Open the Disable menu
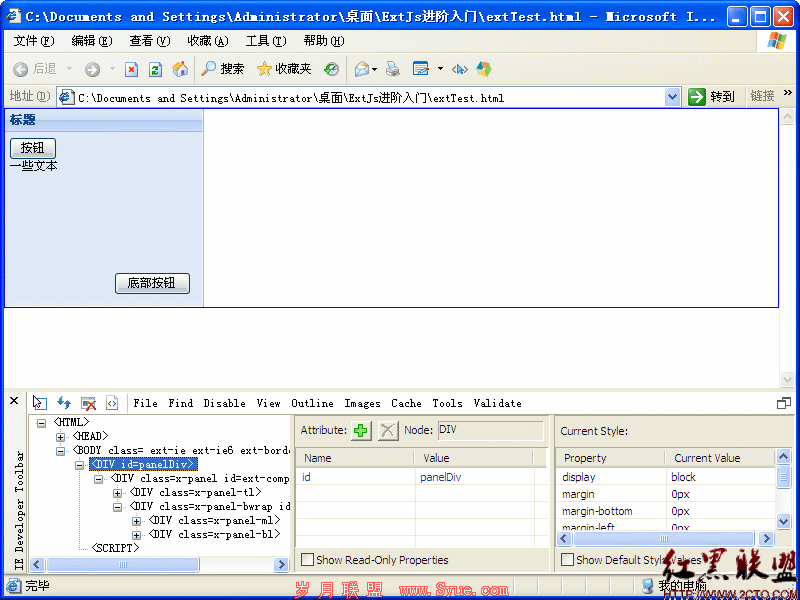Screen dimensions: 800x600 pos(224,403)
